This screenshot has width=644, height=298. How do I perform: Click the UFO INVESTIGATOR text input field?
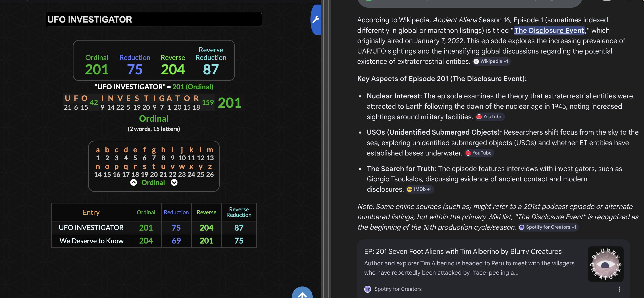(x=154, y=19)
